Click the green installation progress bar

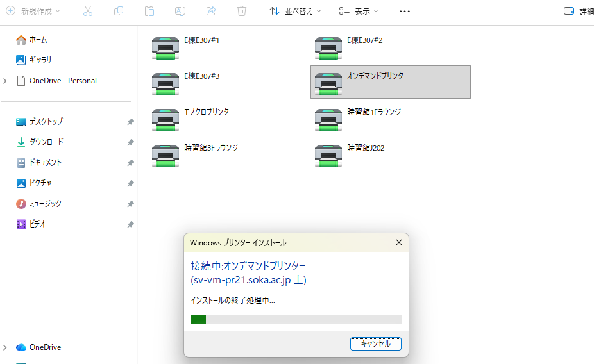point(296,319)
